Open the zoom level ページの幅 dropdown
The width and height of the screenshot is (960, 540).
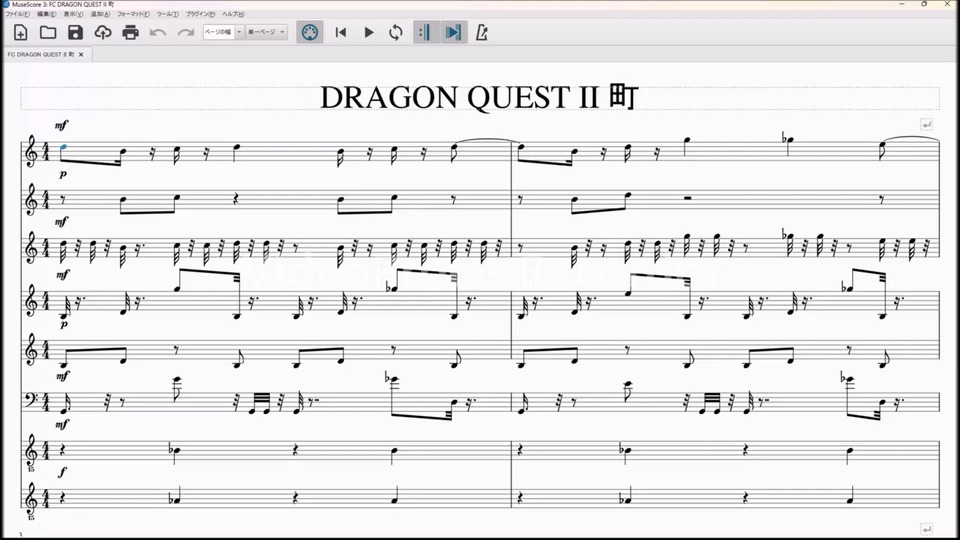pos(223,32)
